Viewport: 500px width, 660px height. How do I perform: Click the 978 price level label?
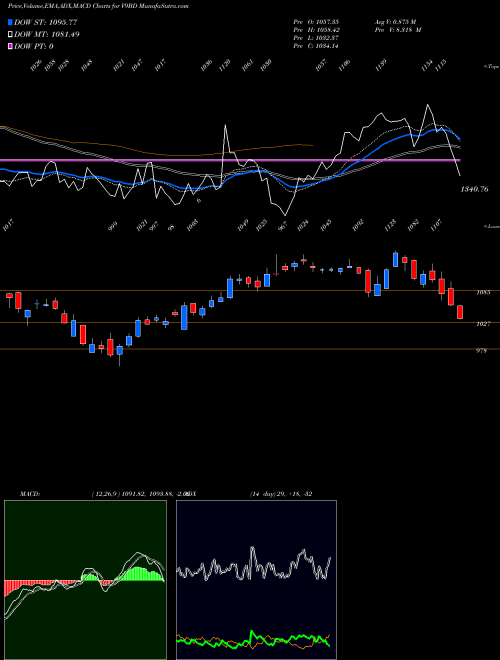point(481,350)
